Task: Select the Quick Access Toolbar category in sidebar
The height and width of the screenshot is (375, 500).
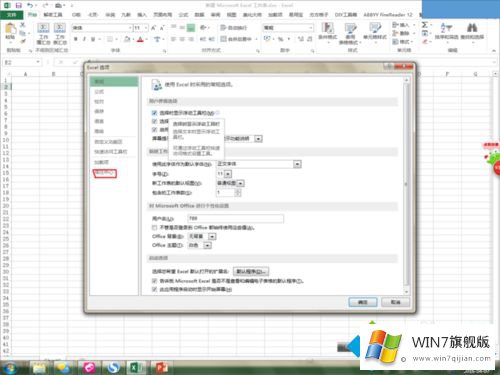Action: [111, 152]
